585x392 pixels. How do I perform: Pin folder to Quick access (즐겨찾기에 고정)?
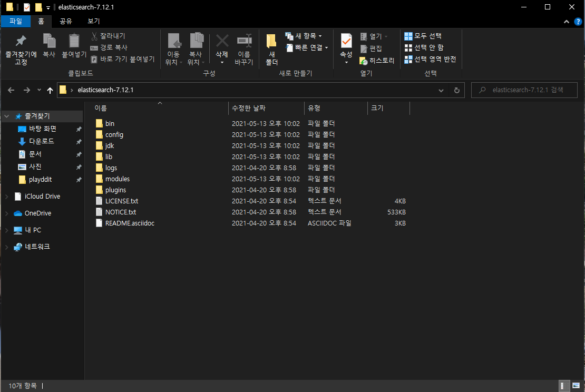tap(21, 49)
